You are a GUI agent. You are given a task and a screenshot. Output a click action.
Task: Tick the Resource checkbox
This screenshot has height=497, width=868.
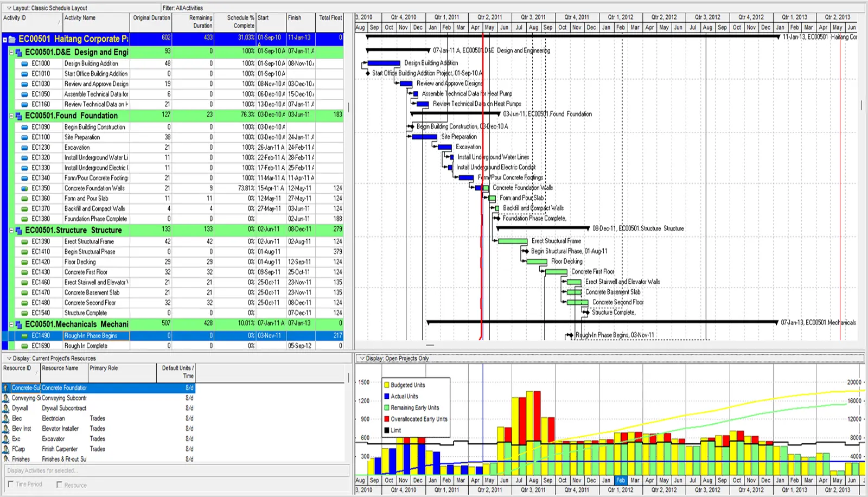point(59,485)
